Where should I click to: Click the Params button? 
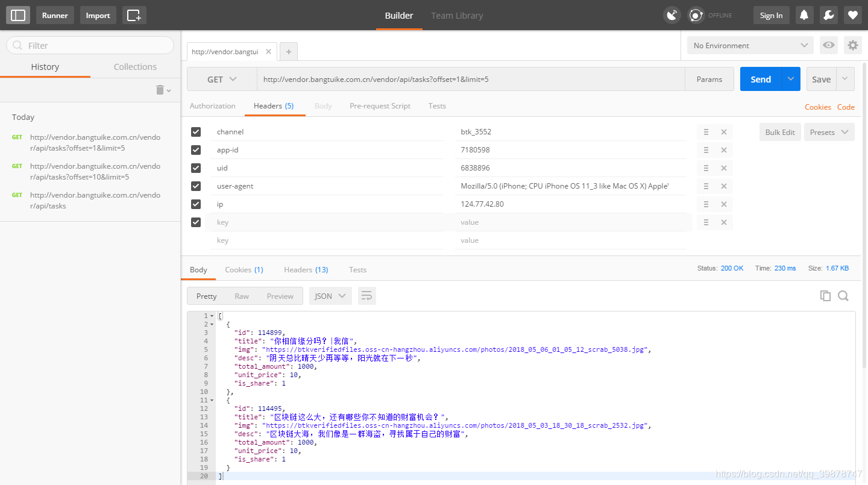(709, 79)
